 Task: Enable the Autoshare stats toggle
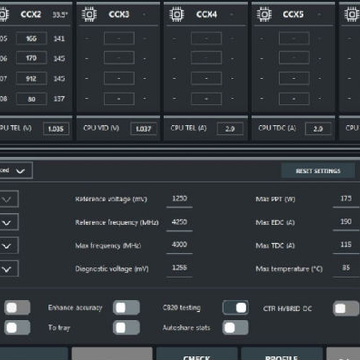pos(235,328)
